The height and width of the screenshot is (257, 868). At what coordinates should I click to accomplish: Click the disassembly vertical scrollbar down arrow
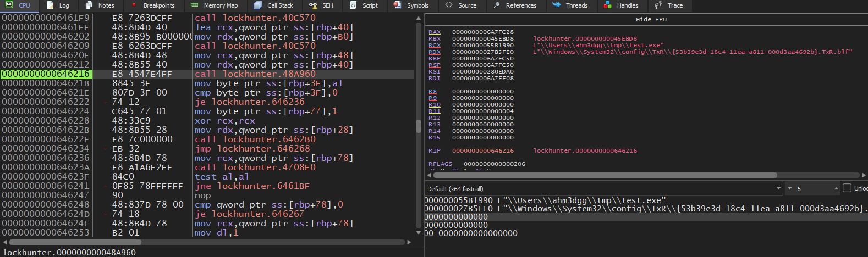point(419,233)
